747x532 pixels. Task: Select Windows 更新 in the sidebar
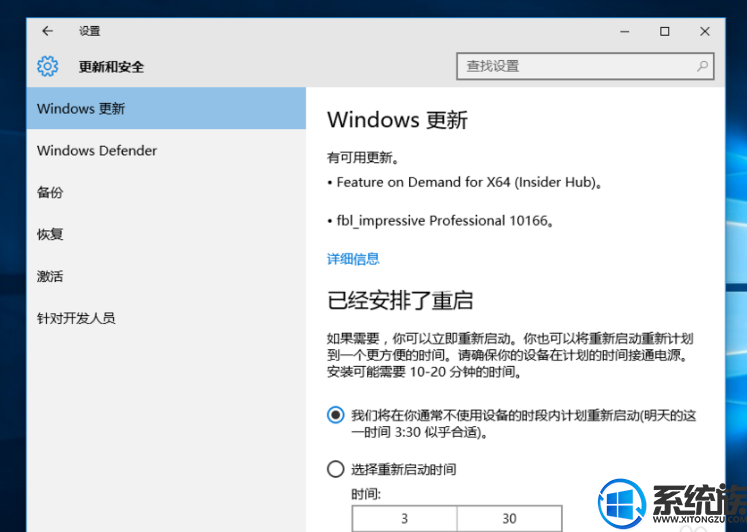tap(166, 108)
